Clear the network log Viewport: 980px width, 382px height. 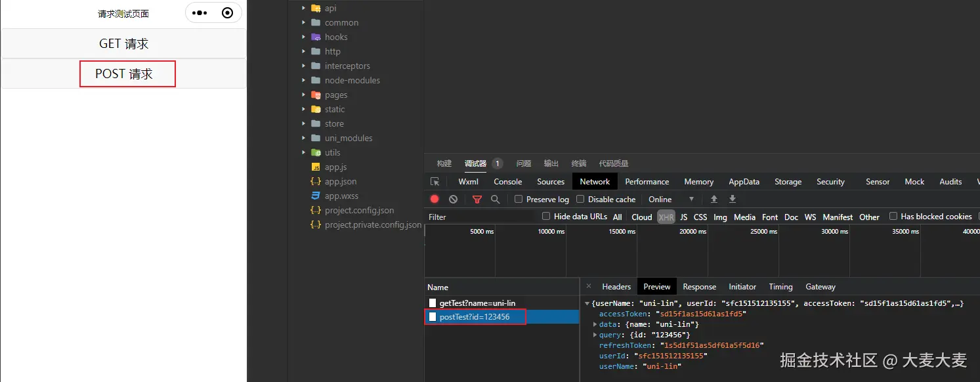click(453, 199)
